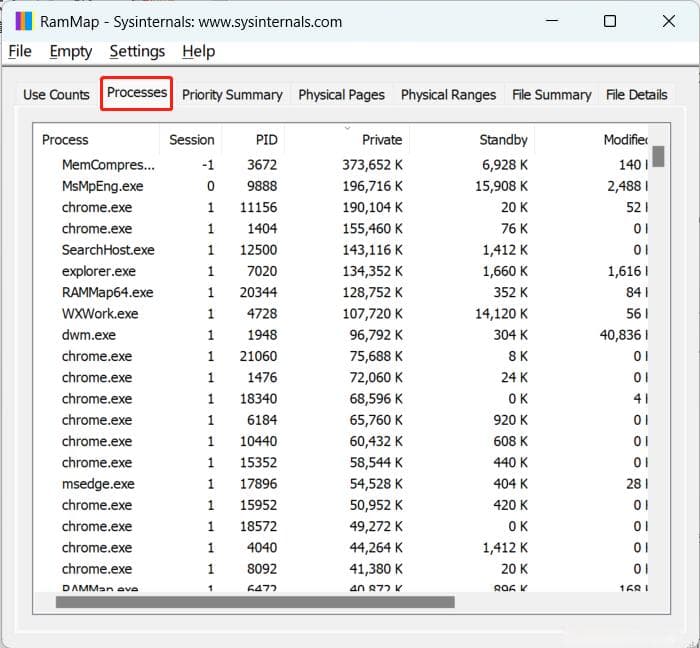Open the Physical Ranges tab
This screenshot has height=648, width=700.
[448, 95]
